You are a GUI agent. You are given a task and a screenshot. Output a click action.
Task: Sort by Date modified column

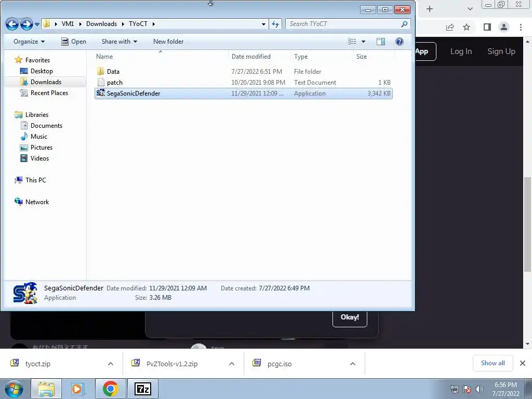(251, 56)
